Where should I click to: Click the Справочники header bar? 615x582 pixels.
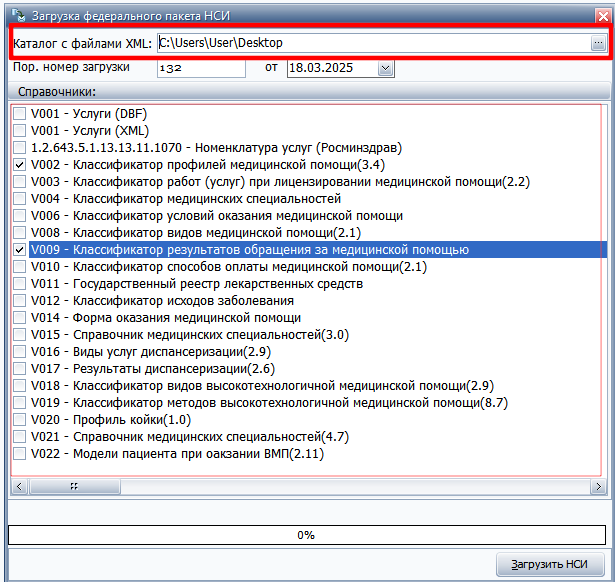tap(309, 92)
